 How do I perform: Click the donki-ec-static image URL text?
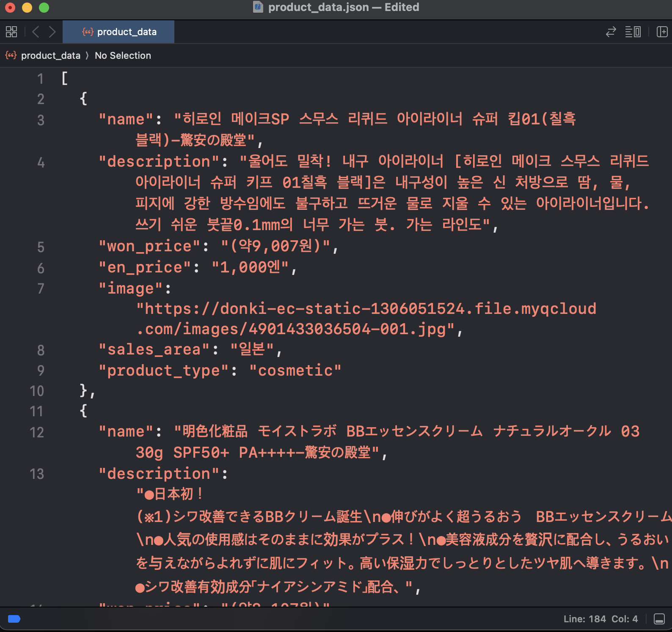(x=366, y=319)
